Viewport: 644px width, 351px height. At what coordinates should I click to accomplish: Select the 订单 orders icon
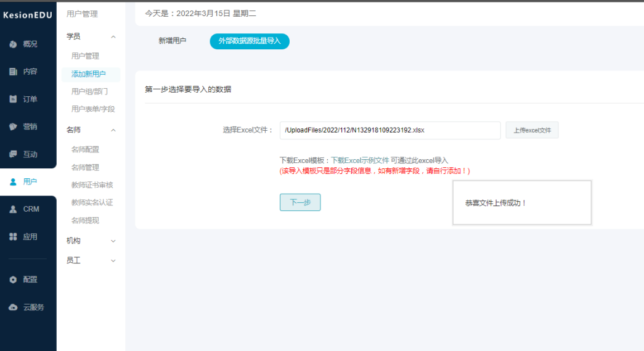point(13,99)
